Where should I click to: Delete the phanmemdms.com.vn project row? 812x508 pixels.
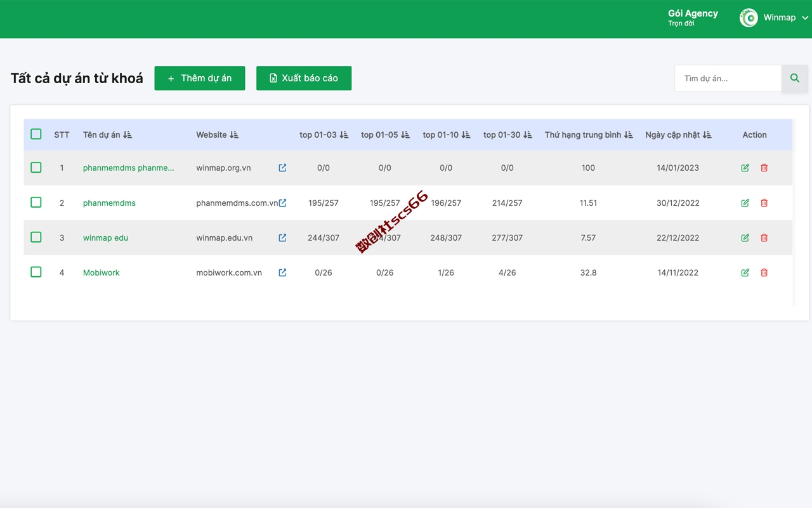pos(764,203)
